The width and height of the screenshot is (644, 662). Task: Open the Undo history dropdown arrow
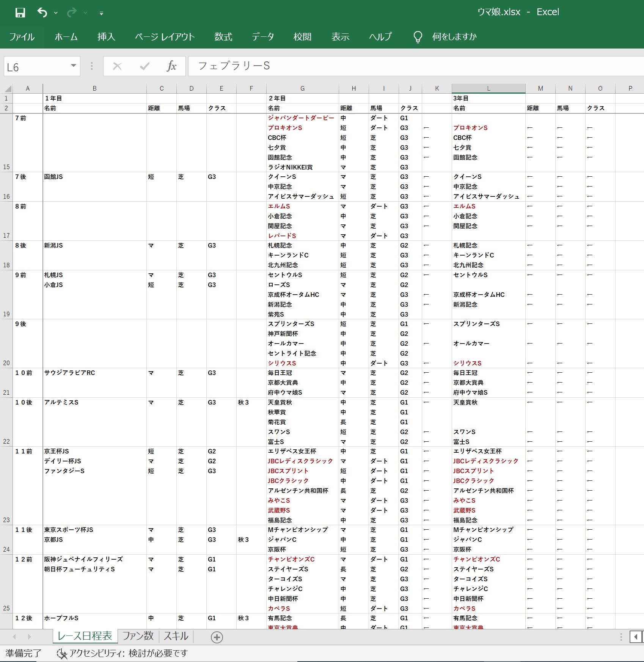[x=56, y=13]
